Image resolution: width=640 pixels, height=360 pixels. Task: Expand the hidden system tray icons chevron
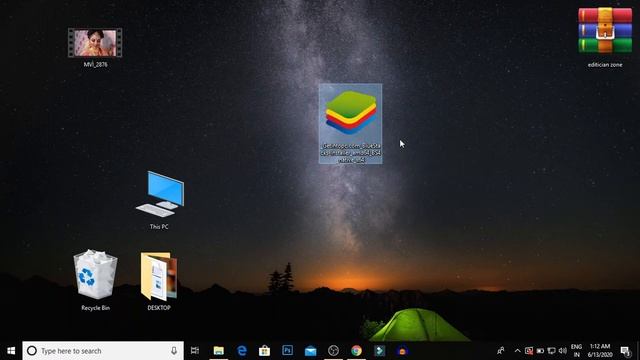tap(518, 351)
